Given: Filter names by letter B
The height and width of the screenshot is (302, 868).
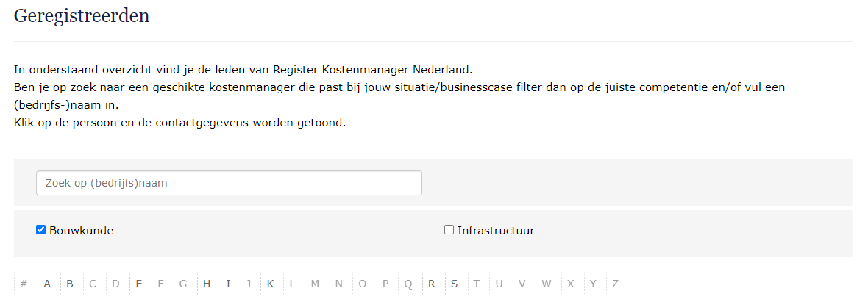Looking at the screenshot, I should coord(70,284).
